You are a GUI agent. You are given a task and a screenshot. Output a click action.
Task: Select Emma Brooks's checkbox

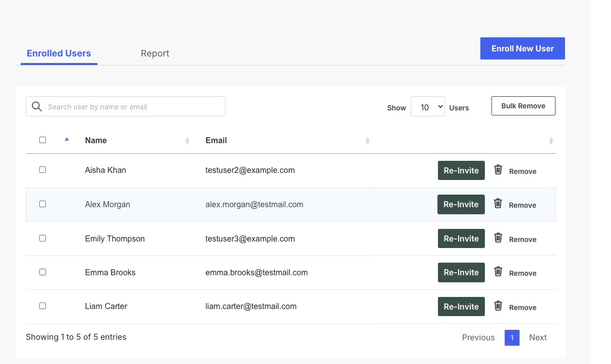tap(42, 272)
